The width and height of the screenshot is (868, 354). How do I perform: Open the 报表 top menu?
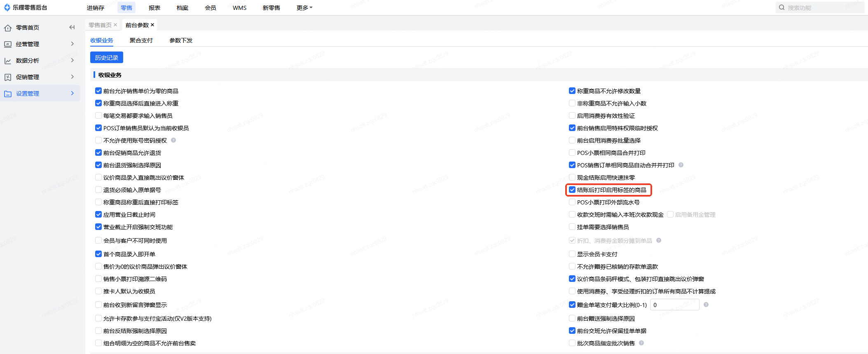(154, 8)
